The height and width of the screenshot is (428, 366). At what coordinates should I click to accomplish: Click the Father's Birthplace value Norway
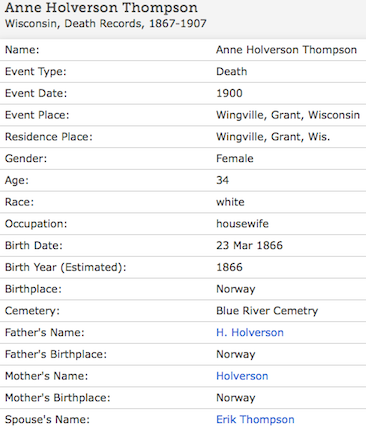coord(236,354)
